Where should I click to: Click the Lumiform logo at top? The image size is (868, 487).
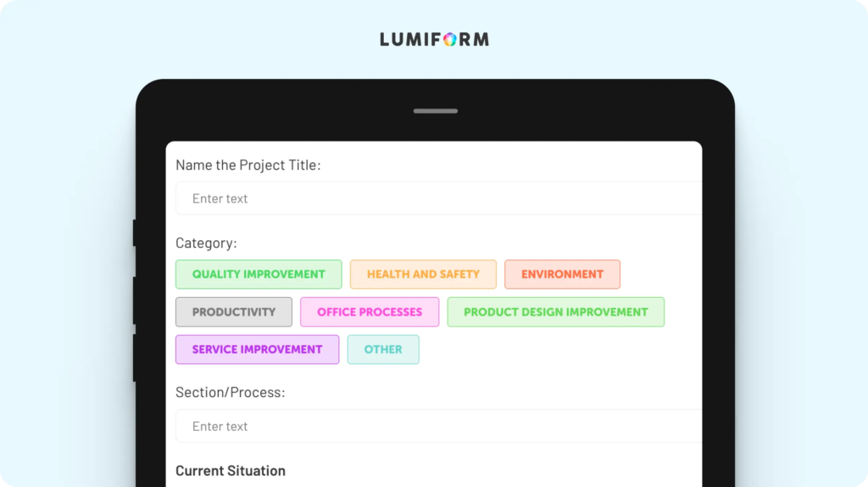[x=435, y=39]
